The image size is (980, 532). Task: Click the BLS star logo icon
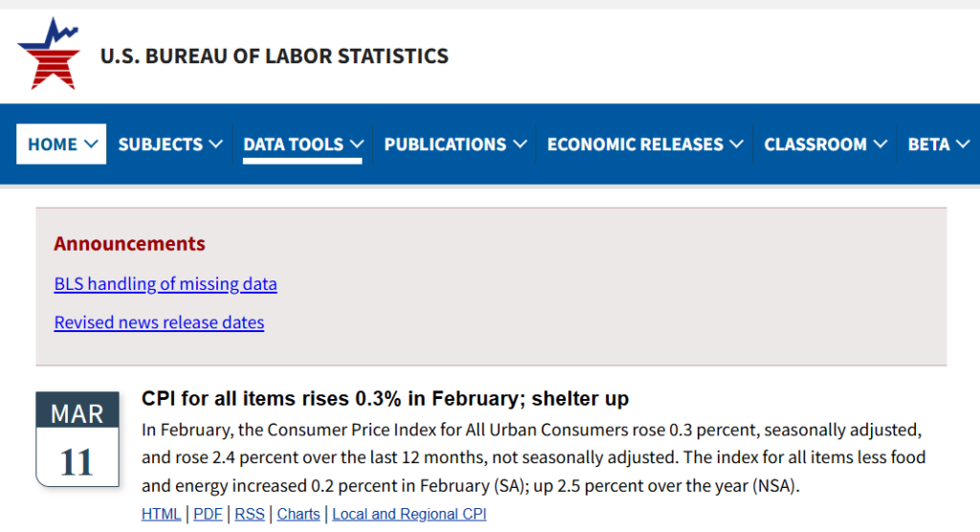click(48, 54)
